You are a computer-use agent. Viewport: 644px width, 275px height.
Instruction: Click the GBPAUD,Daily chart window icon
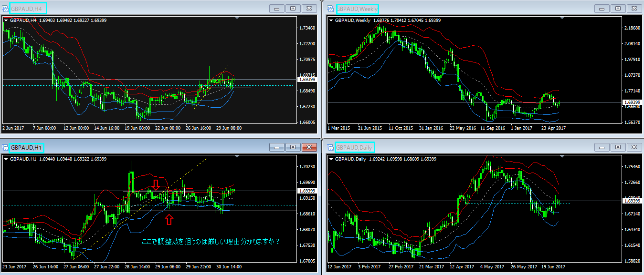pyautogui.click(x=330, y=148)
